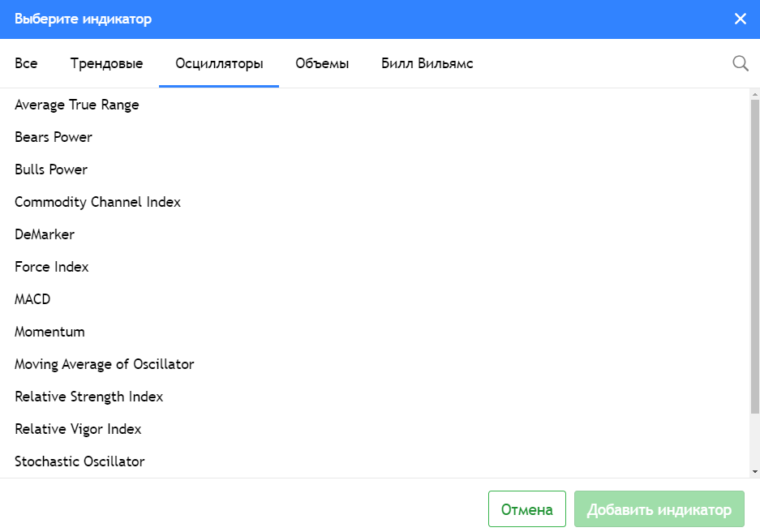Open the Трендовые tab
Viewport: 760px width, 532px height.
106,63
